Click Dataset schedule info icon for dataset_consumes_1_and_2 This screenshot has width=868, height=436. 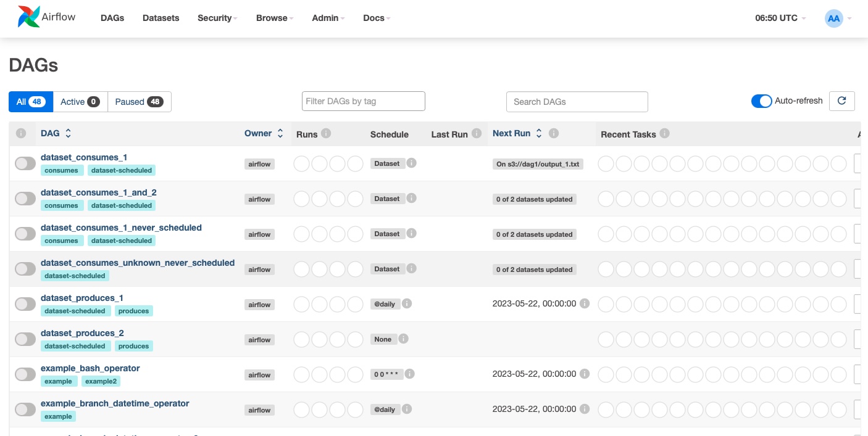coord(412,198)
